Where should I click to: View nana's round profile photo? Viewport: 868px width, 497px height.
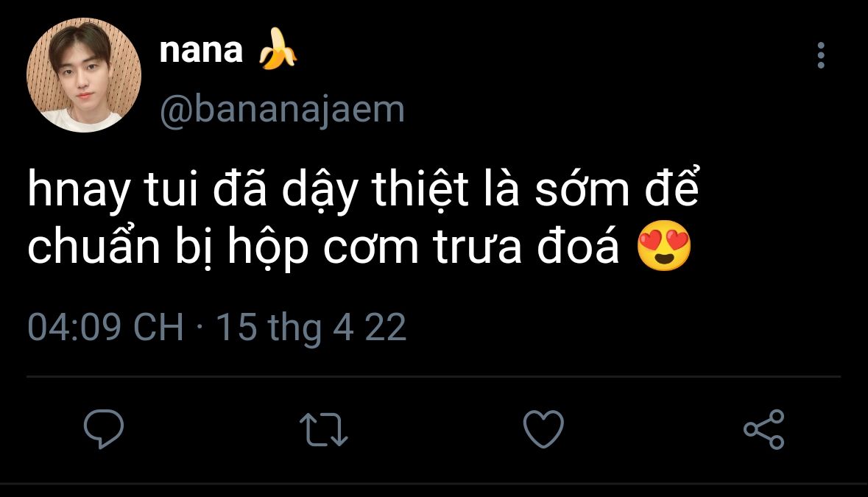84,74
